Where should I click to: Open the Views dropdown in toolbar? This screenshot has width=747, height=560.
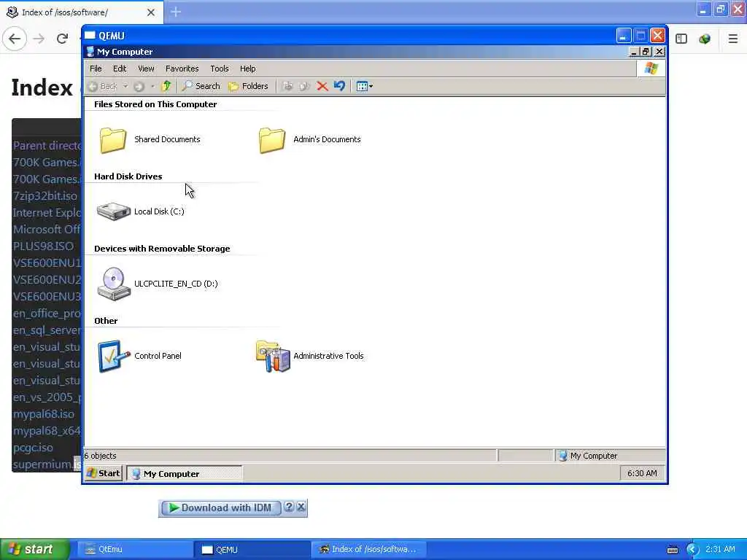[x=365, y=86]
